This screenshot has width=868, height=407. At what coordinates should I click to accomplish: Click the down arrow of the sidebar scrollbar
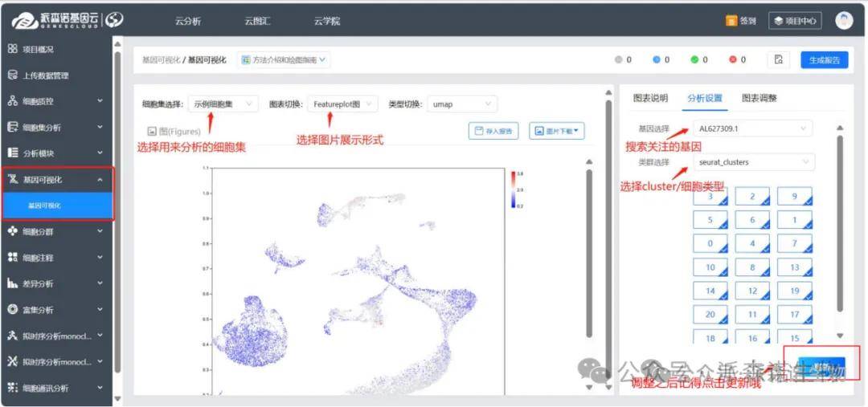point(118,399)
